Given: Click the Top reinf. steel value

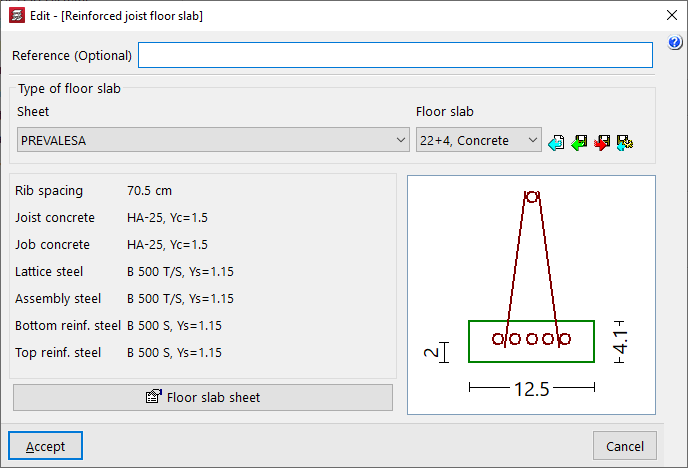Looking at the screenshot, I should (174, 353).
